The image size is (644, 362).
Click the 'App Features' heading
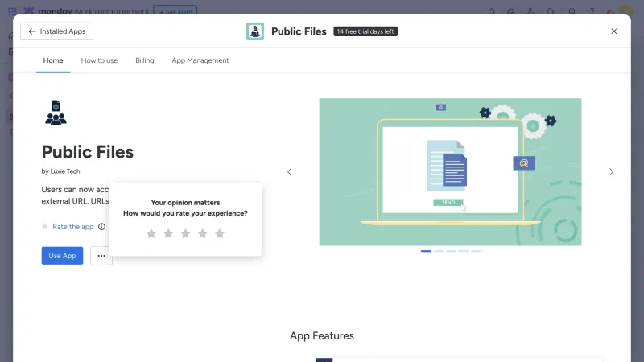click(321, 335)
